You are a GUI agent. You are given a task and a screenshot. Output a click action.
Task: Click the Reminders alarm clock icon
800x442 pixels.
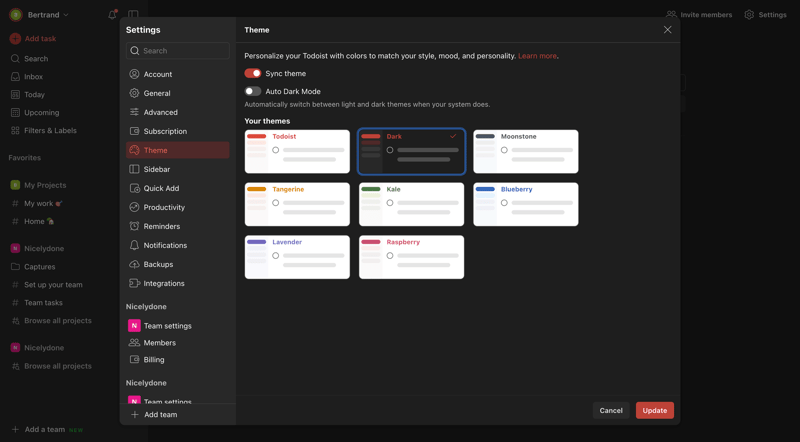pos(134,226)
